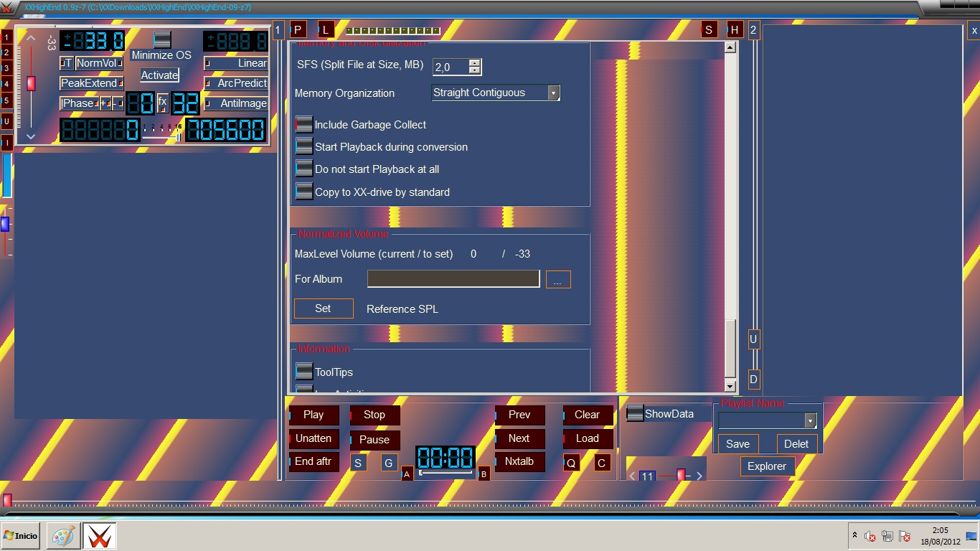Click the I button in the left sidebar
Screen dimensions: 980x551
pyautogui.click(x=6, y=143)
